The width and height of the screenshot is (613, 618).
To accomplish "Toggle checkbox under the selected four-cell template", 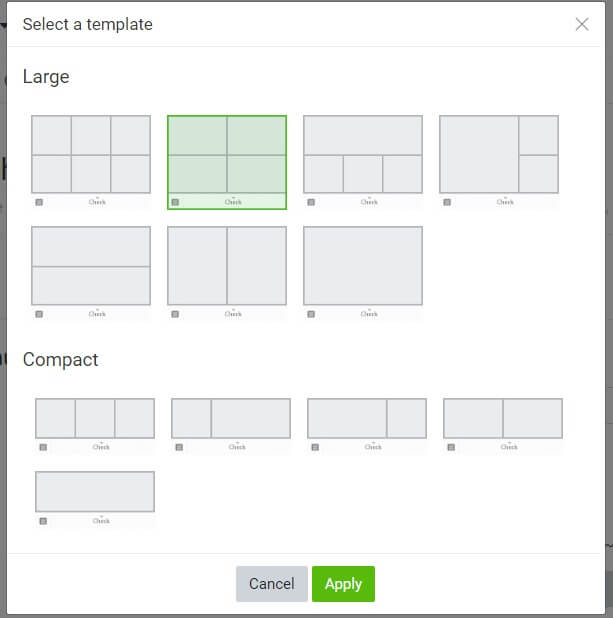I will 175,202.
